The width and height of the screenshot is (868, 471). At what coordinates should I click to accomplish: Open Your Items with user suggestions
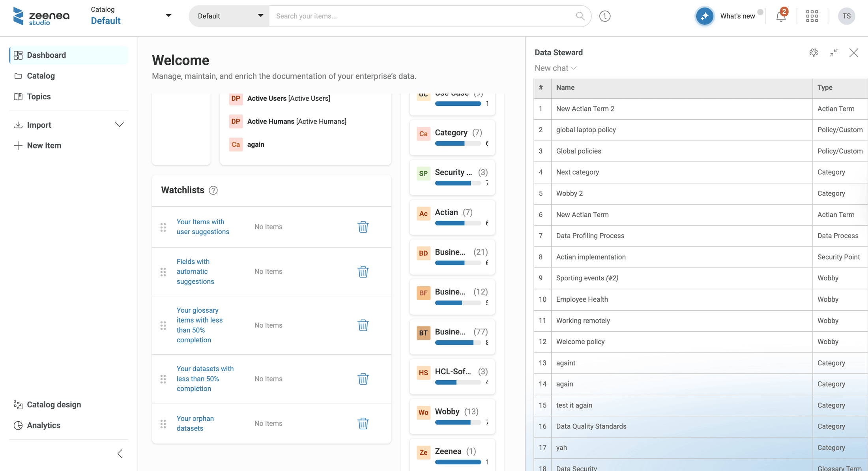tap(203, 227)
